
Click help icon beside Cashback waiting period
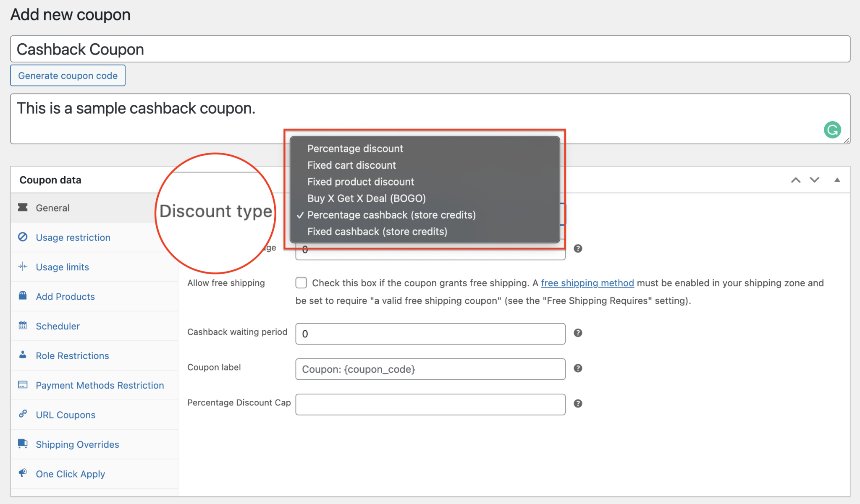click(578, 333)
